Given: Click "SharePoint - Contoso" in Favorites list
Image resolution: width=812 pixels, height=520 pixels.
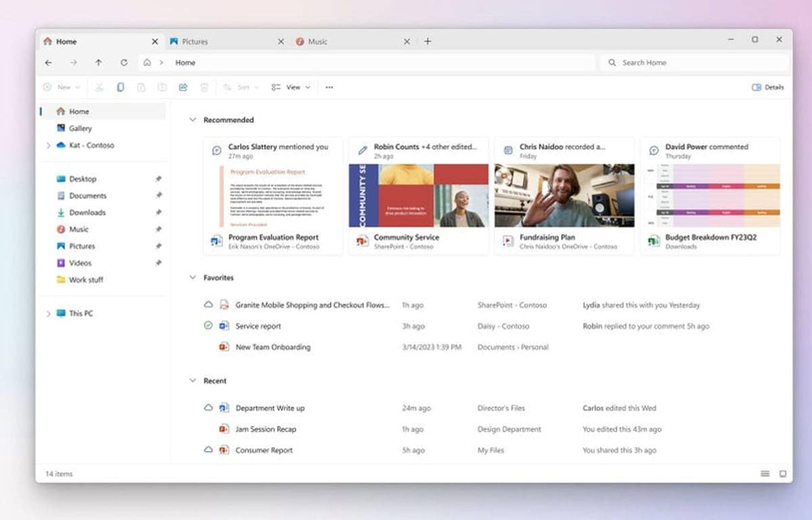Looking at the screenshot, I should 512,305.
